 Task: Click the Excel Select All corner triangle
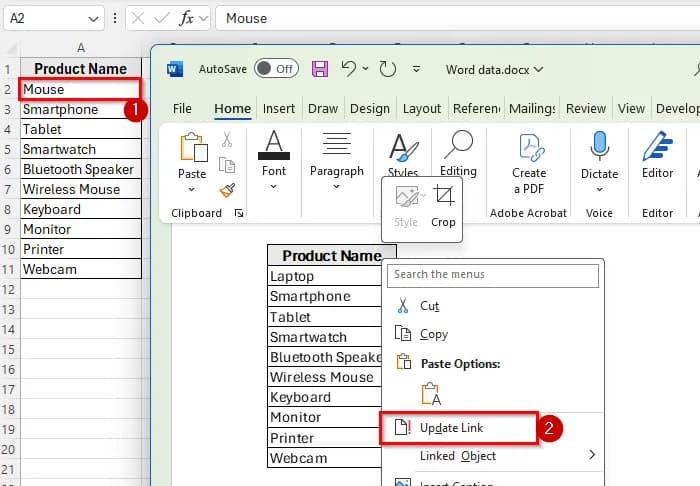coord(12,47)
